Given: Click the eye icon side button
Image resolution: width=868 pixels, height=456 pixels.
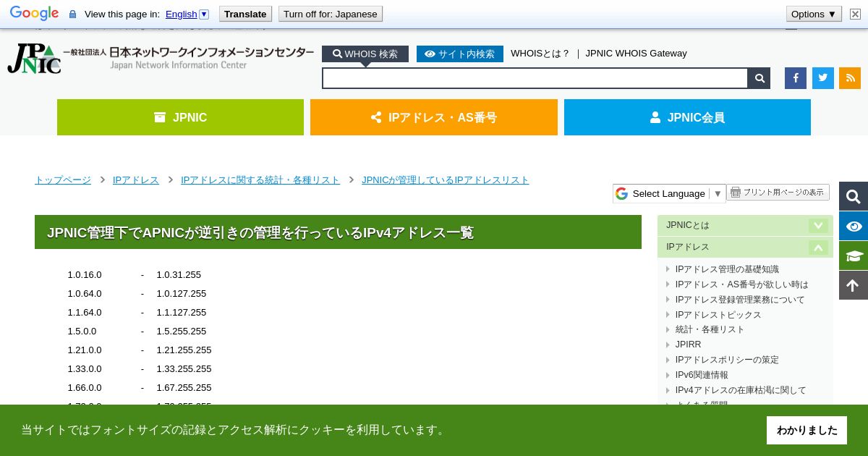Looking at the screenshot, I should click(854, 226).
